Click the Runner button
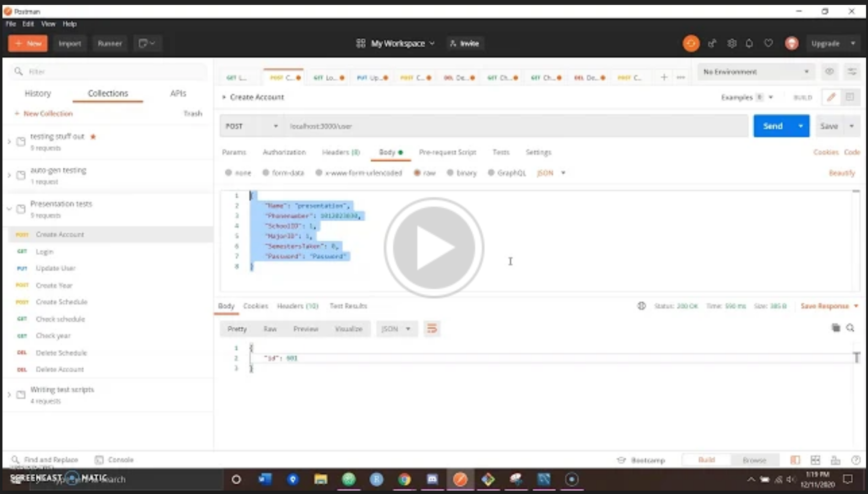This screenshot has width=868, height=494. coord(109,43)
